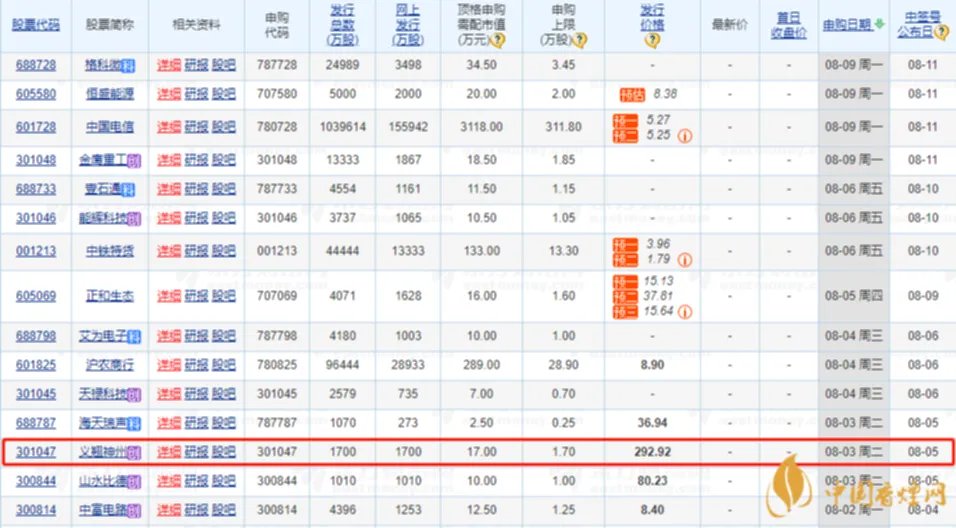
Task: Click 预估 badge next to 8.38
Action: pyautogui.click(x=632, y=95)
